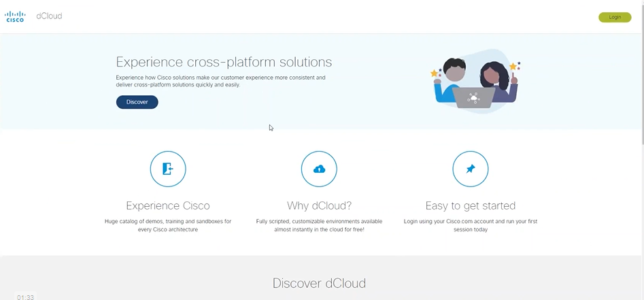Click the Experience Cisco heading
The width and height of the screenshot is (644, 300).
click(x=168, y=205)
